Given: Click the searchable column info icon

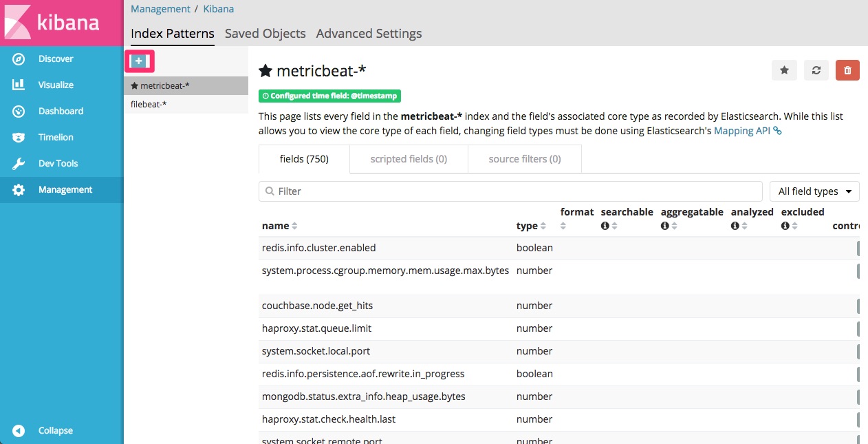Looking at the screenshot, I should 605,226.
